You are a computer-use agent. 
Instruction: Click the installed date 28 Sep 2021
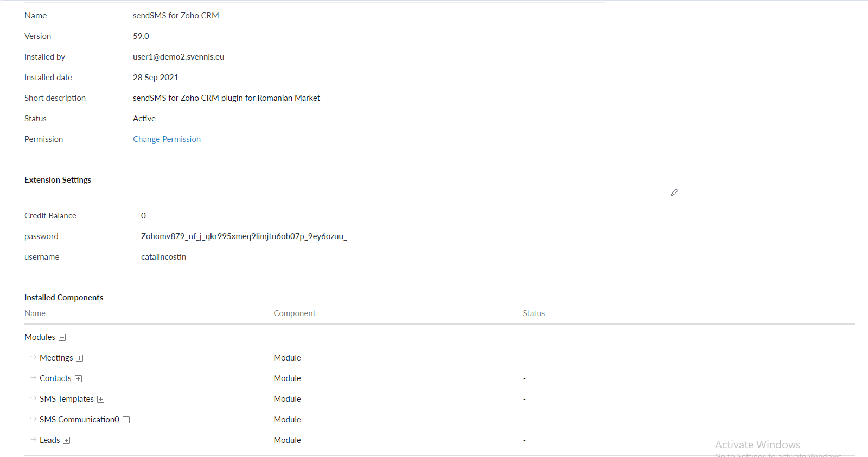click(x=156, y=78)
